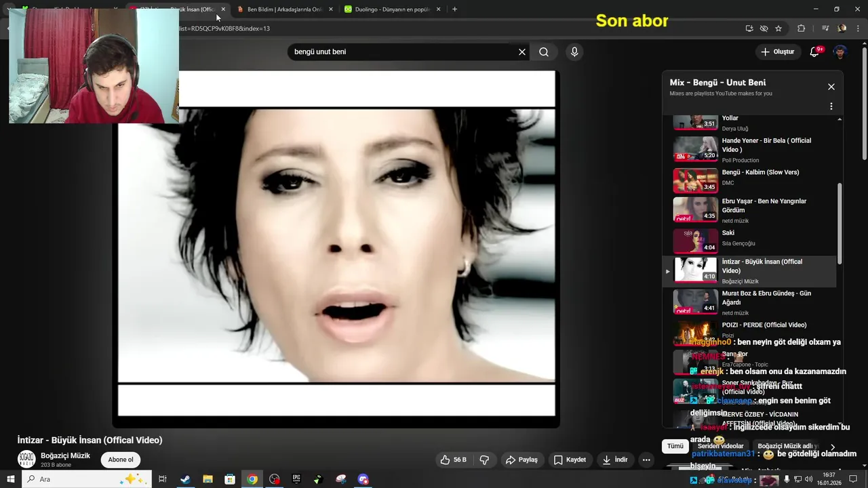Image resolution: width=868 pixels, height=488 pixels.
Task: Close the Ben Bildim tab
Action: pyautogui.click(x=331, y=9)
